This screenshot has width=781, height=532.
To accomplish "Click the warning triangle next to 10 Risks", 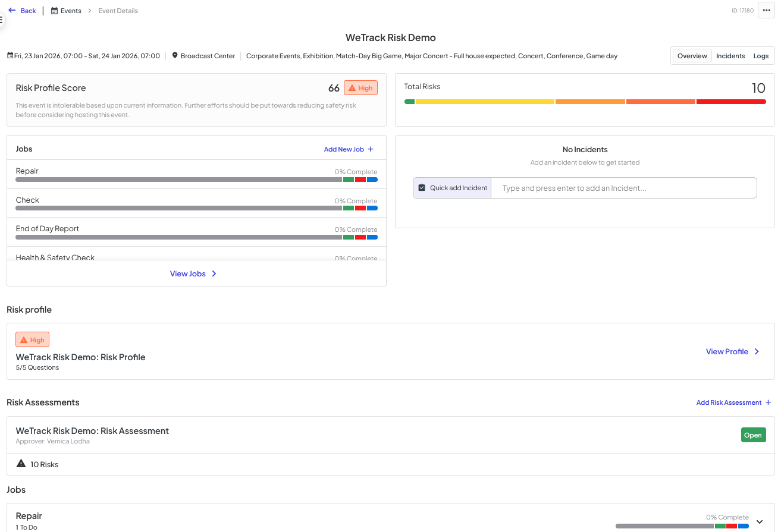I will [21, 464].
